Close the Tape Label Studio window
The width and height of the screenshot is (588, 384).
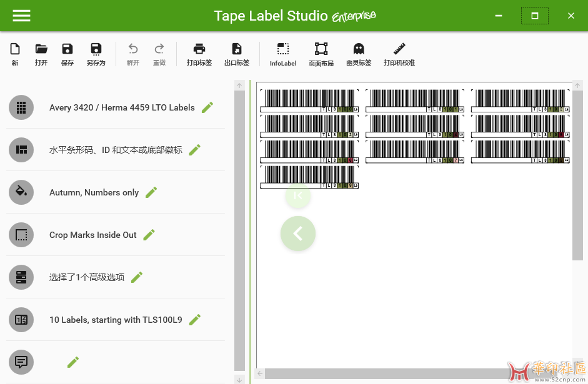(571, 16)
